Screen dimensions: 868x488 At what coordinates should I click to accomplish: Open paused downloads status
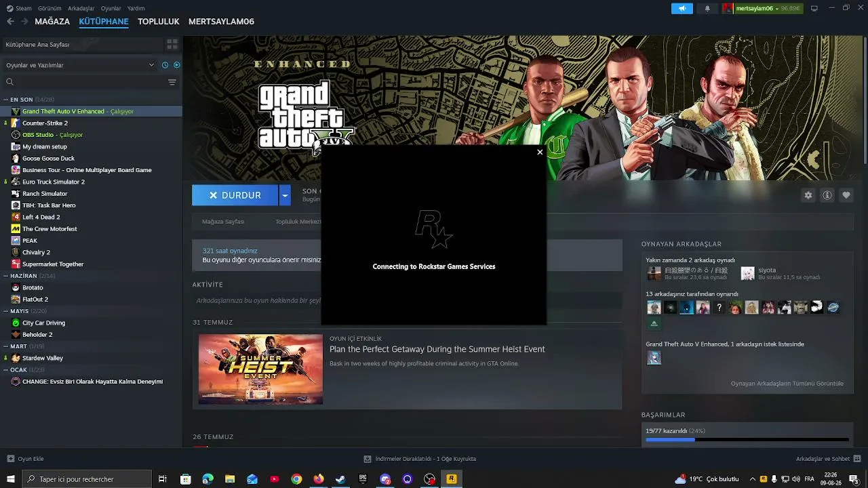pyautogui.click(x=420, y=459)
